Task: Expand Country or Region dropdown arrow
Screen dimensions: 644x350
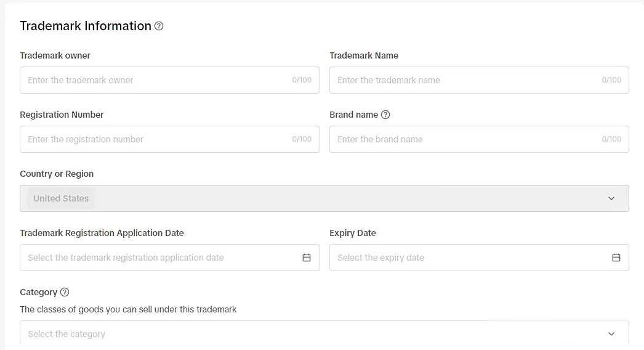Action: click(611, 198)
